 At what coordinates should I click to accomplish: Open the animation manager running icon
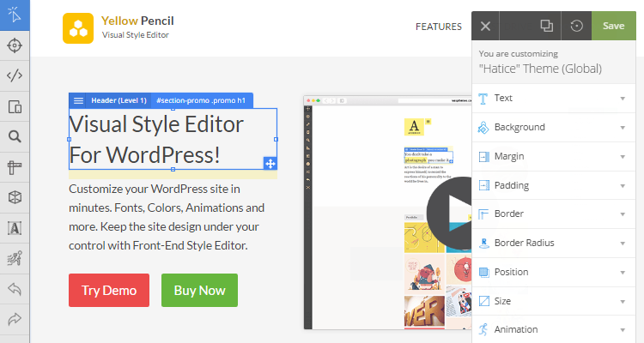coord(15,258)
